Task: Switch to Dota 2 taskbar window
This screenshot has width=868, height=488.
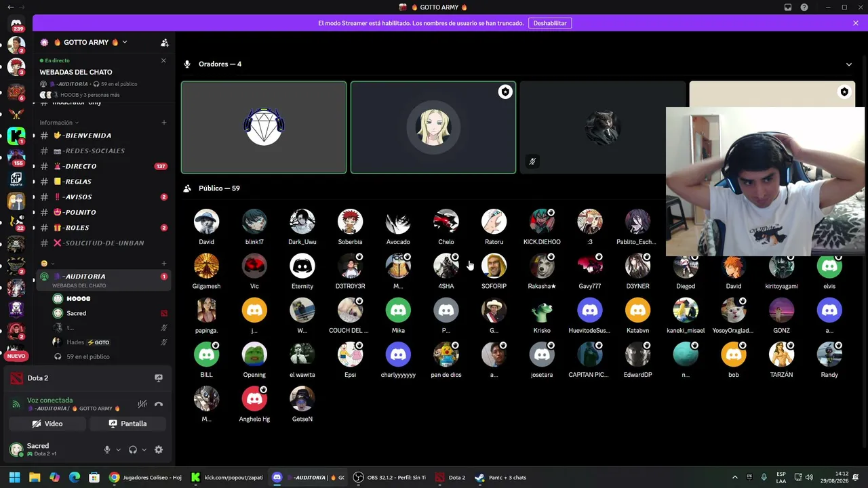Action: coord(450,477)
